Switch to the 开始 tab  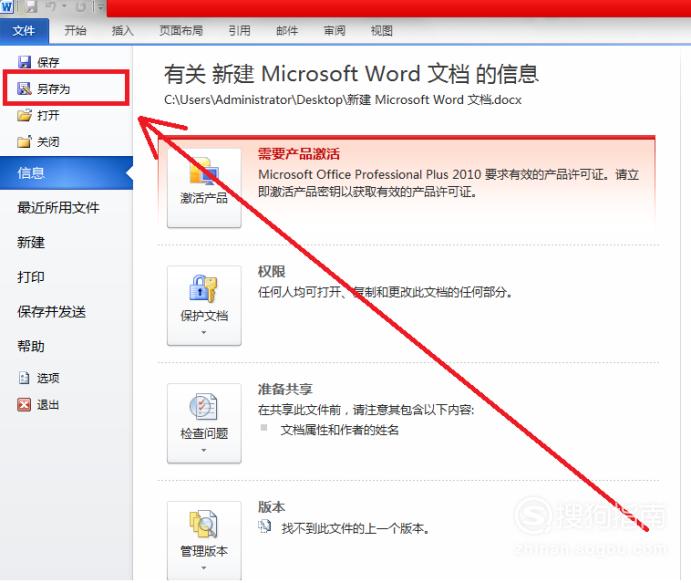[x=75, y=31]
